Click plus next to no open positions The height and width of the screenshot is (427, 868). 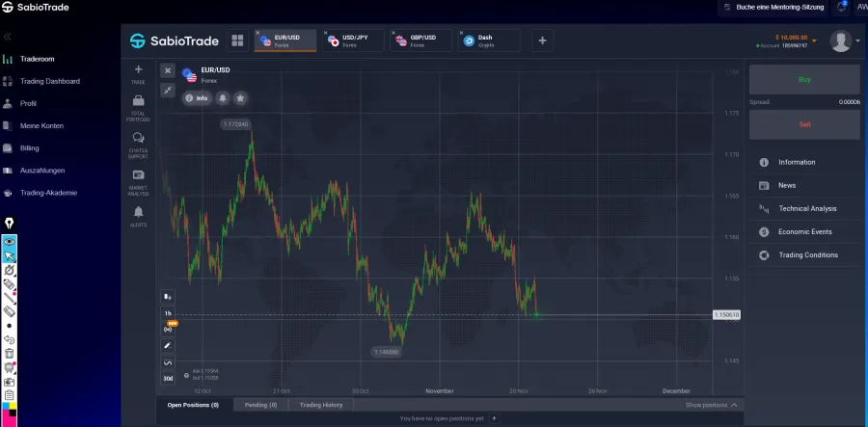click(495, 418)
